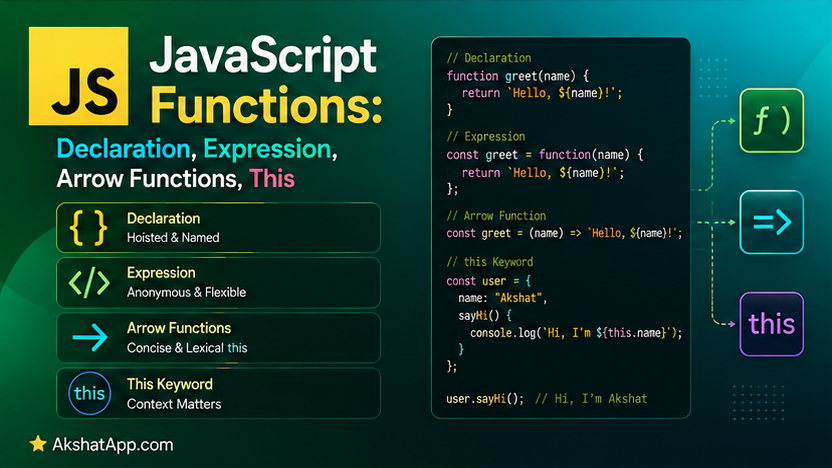Click the 'const greet = (name) =>' line
The width and height of the screenshot is (832, 468).
pos(564,233)
